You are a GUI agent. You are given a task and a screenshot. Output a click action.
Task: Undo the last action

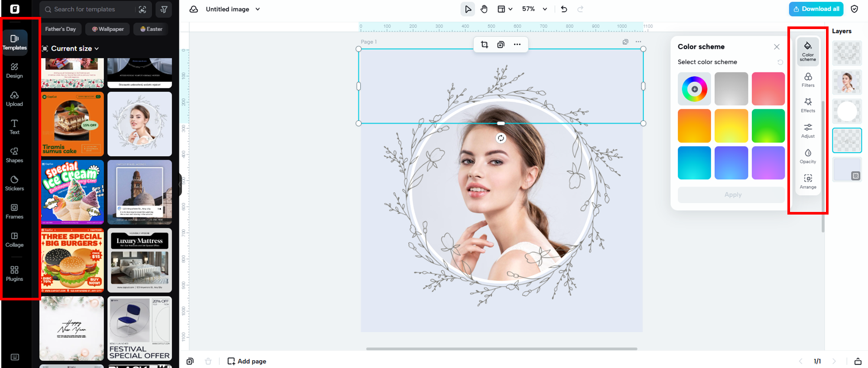click(x=564, y=9)
